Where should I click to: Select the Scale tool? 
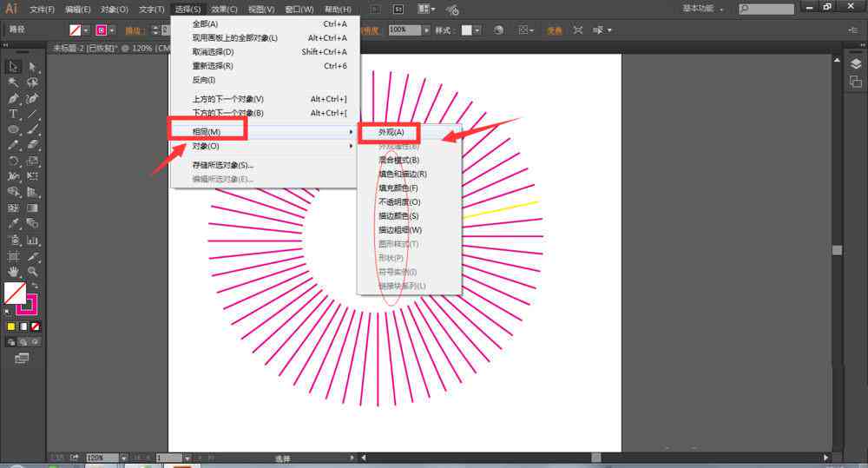point(33,161)
